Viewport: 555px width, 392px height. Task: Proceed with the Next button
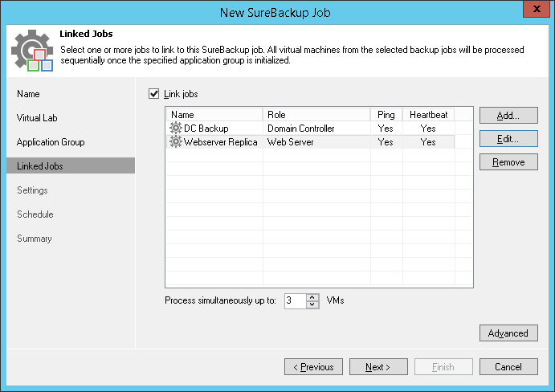click(x=378, y=367)
